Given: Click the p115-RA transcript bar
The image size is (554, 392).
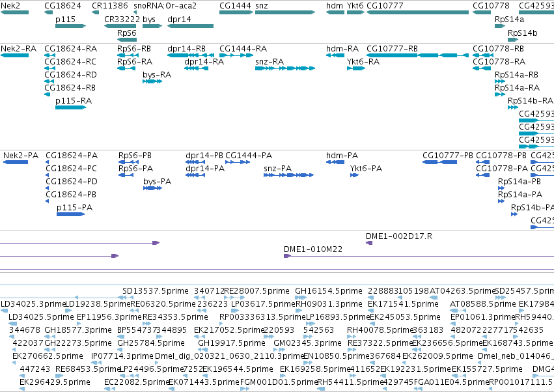Looking at the screenshot, I should point(71,107).
